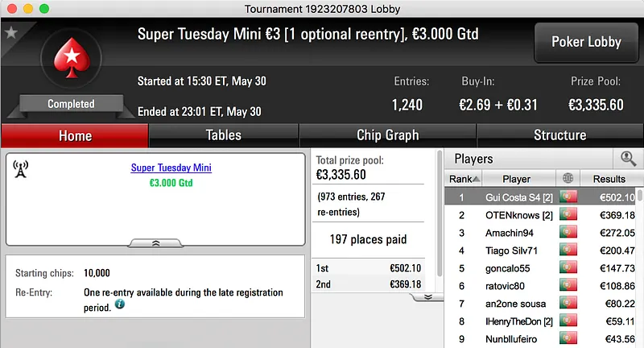Go to the Structure tab
Image resolution: width=644 pixels, height=348 pixels.
point(559,135)
